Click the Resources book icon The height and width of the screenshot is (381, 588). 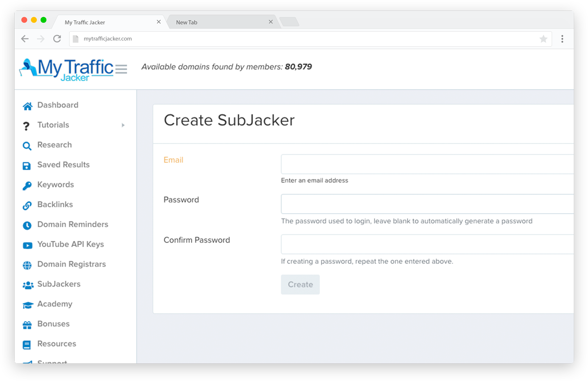(27, 345)
